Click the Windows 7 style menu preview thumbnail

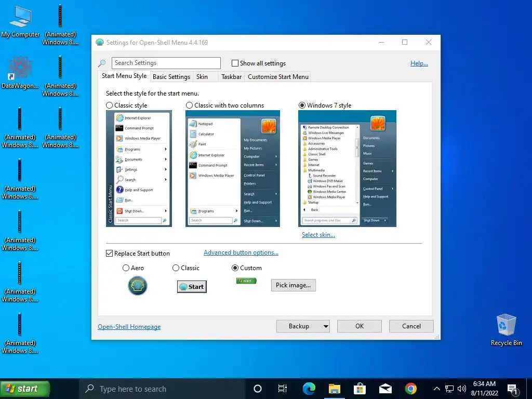pos(347,169)
